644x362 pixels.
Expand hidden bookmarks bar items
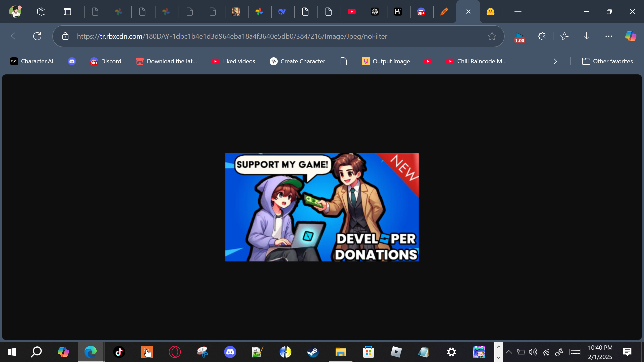555,61
